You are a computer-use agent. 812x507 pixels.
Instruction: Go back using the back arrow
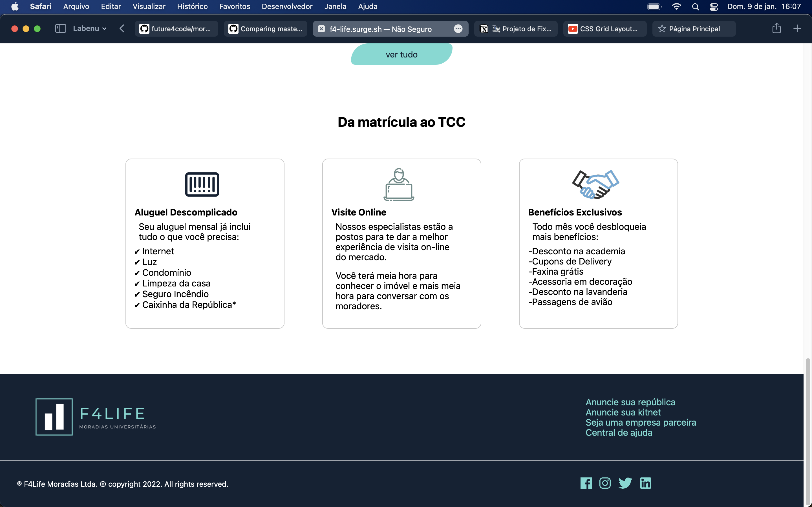(122, 28)
